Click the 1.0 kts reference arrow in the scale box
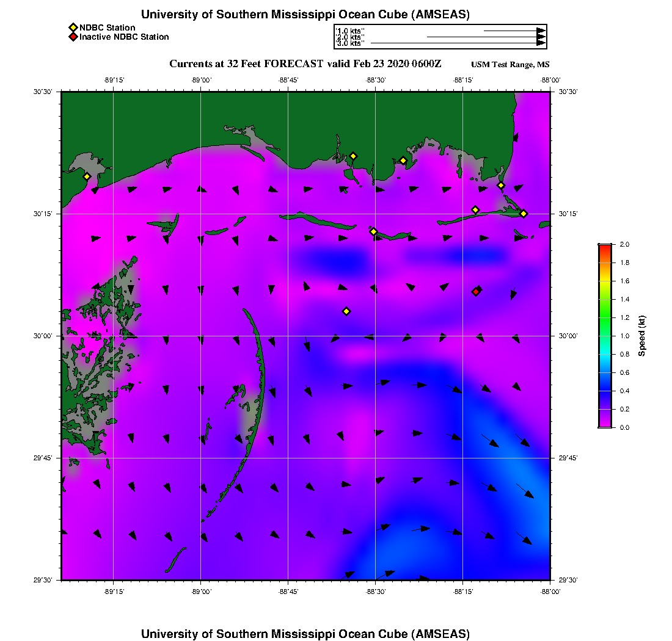The image size is (672, 641). pos(515,31)
